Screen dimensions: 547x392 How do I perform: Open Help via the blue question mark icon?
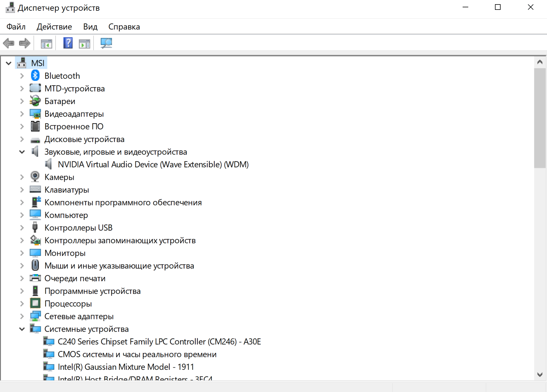[x=68, y=43]
